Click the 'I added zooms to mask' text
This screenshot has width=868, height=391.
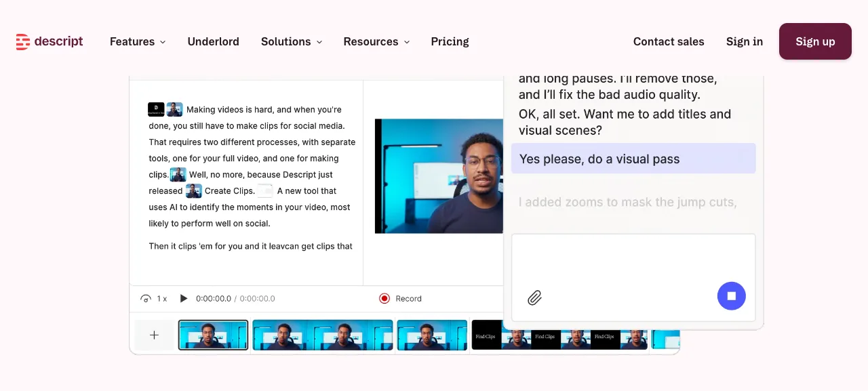[x=627, y=202]
